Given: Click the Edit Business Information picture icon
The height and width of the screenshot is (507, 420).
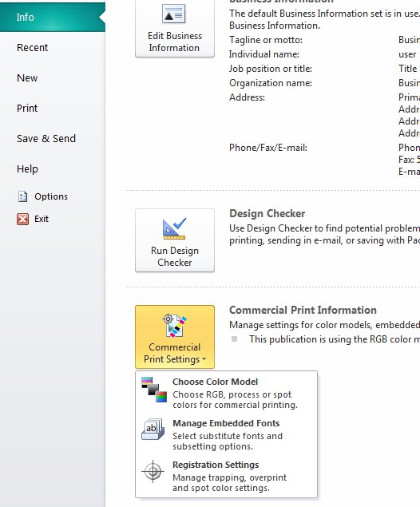Looking at the screenshot, I should coord(174,14).
